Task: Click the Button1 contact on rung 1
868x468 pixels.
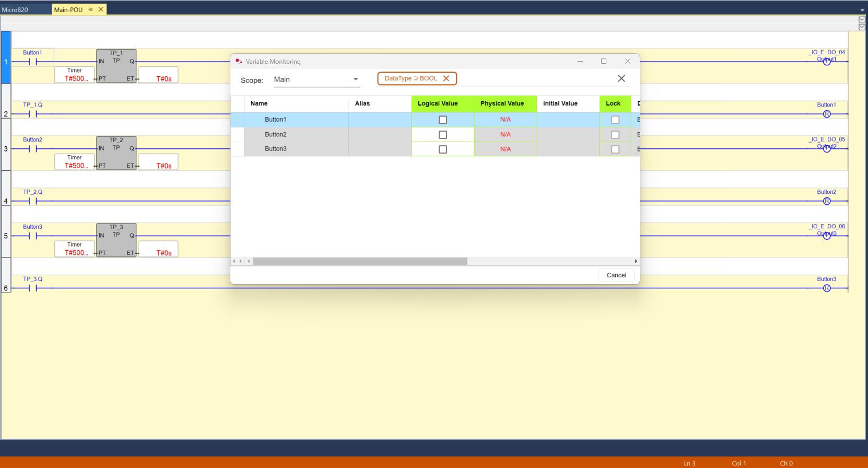Action: pyautogui.click(x=32, y=62)
